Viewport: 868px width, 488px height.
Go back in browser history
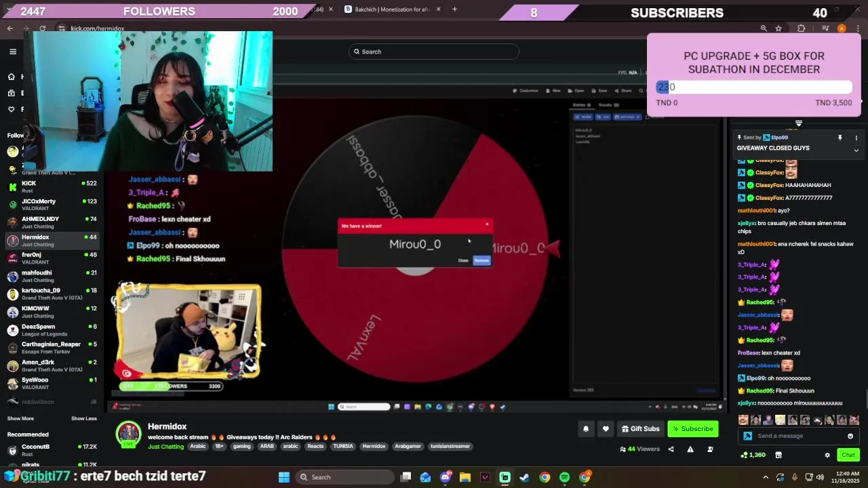click(9, 28)
